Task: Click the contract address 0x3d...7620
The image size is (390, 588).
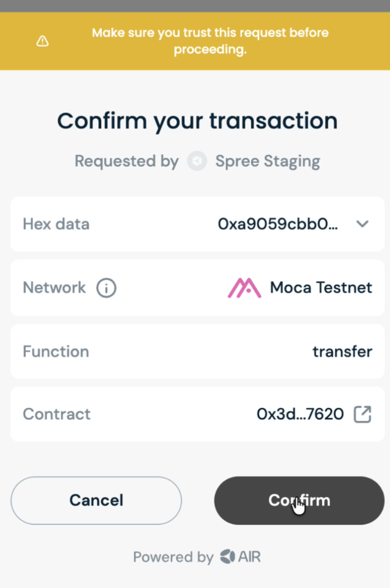Action: [x=300, y=414]
